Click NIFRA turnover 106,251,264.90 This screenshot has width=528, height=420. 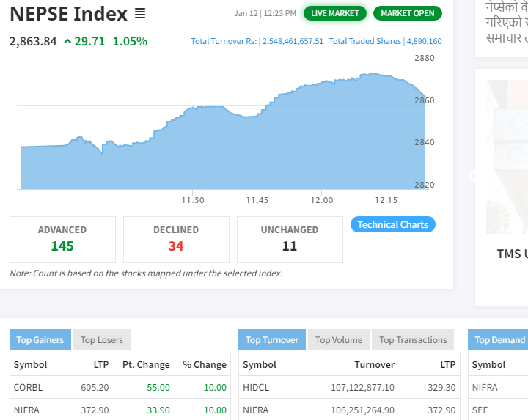coord(363,410)
